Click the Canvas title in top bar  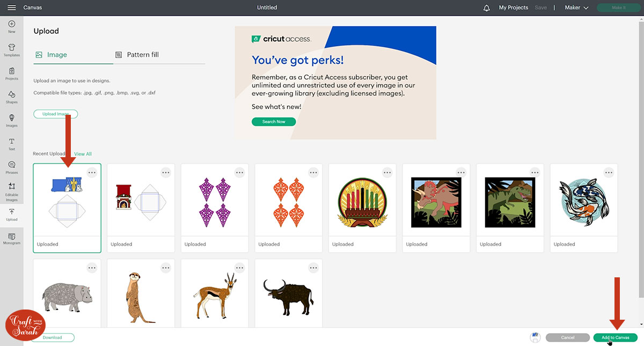pos(33,8)
